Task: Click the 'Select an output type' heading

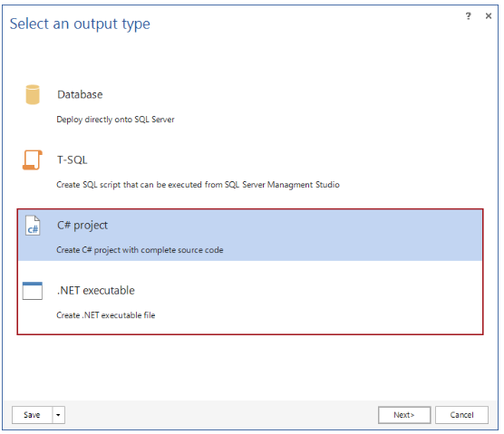Action: coord(80,24)
